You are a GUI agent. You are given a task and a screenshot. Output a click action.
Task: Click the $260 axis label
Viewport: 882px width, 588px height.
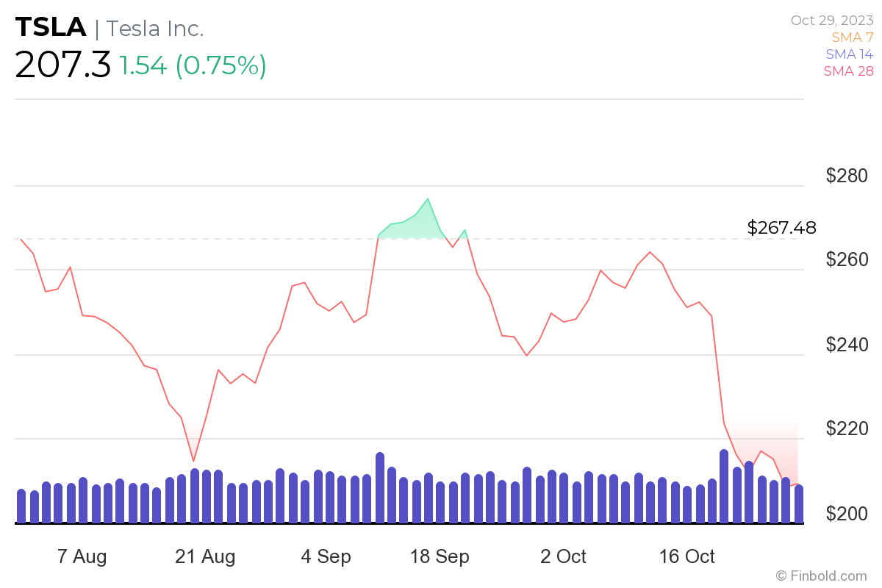[847, 259]
